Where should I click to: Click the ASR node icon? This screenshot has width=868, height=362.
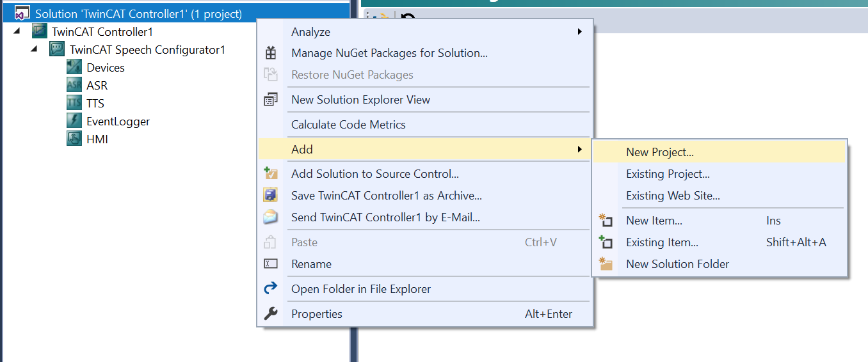74,85
